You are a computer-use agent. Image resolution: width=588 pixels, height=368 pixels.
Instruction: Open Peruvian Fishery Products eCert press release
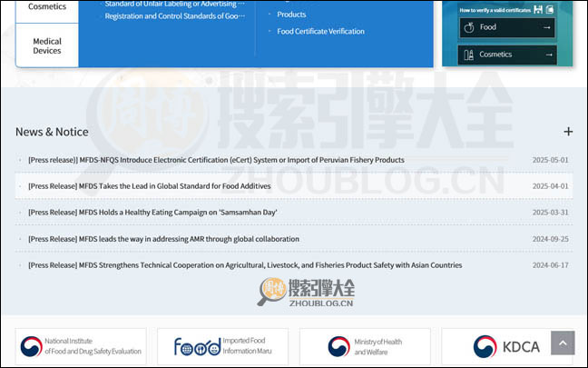pos(216,160)
